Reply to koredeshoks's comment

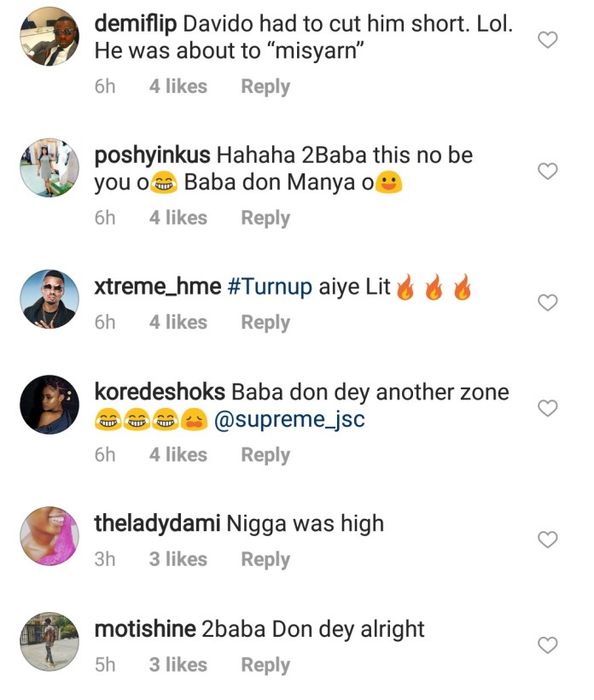pyautogui.click(x=265, y=455)
